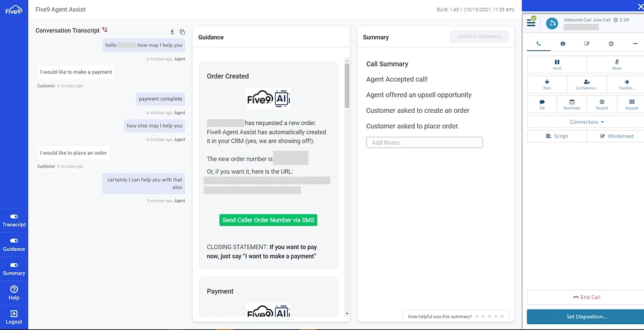
Task: Expand the Connectors dropdown
Action: [x=587, y=122]
